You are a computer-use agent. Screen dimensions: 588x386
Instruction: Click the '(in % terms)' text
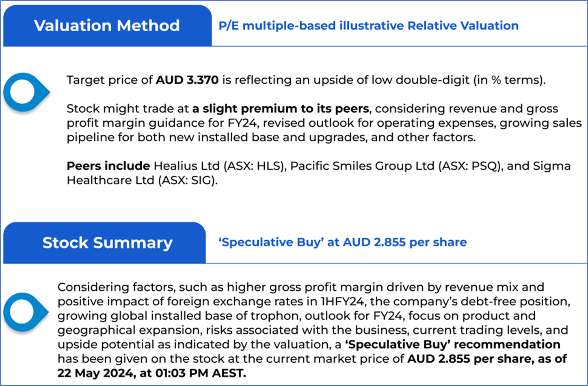coord(509,80)
